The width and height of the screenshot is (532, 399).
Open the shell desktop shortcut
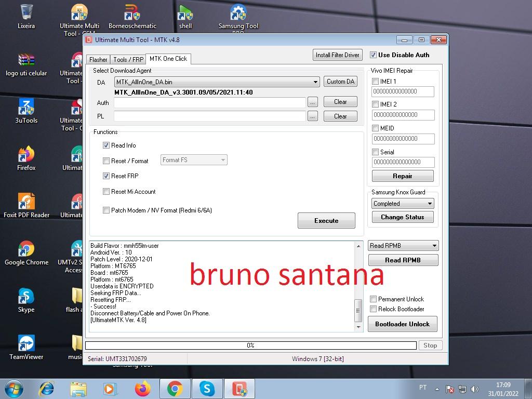pyautogui.click(x=185, y=16)
